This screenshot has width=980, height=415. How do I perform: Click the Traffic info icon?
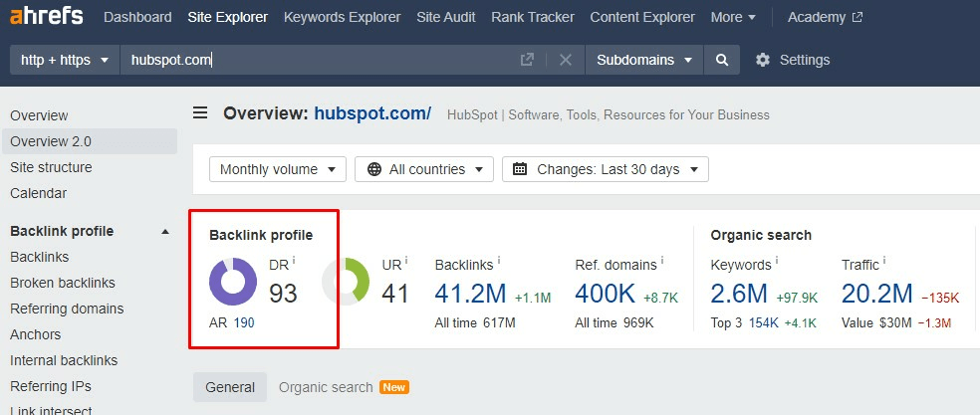coord(884,260)
